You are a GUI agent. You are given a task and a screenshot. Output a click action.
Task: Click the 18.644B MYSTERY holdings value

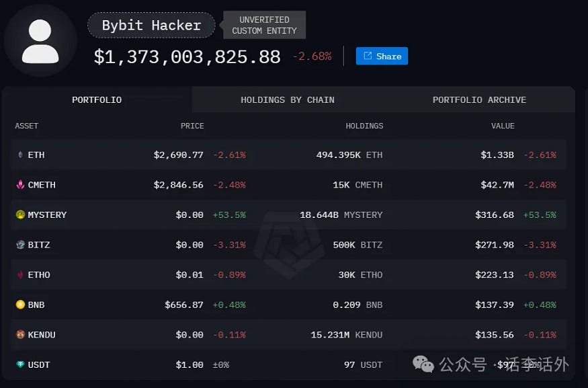341,215
